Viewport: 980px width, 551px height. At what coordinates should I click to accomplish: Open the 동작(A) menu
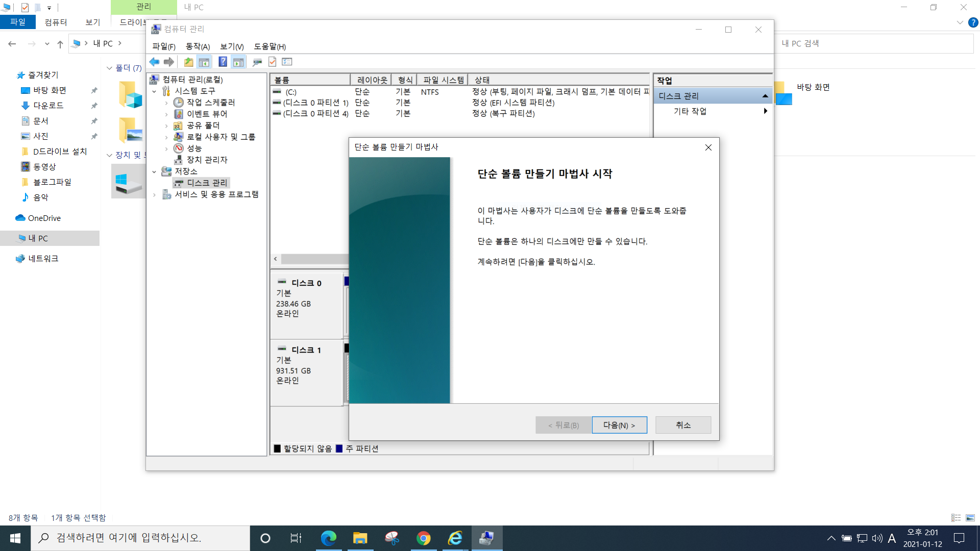pyautogui.click(x=198, y=46)
